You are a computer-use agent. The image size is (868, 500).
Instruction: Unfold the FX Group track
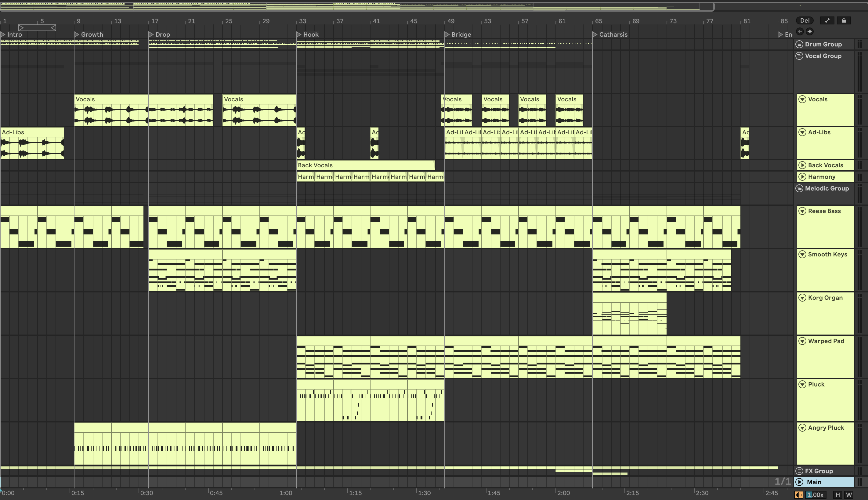[799, 471]
